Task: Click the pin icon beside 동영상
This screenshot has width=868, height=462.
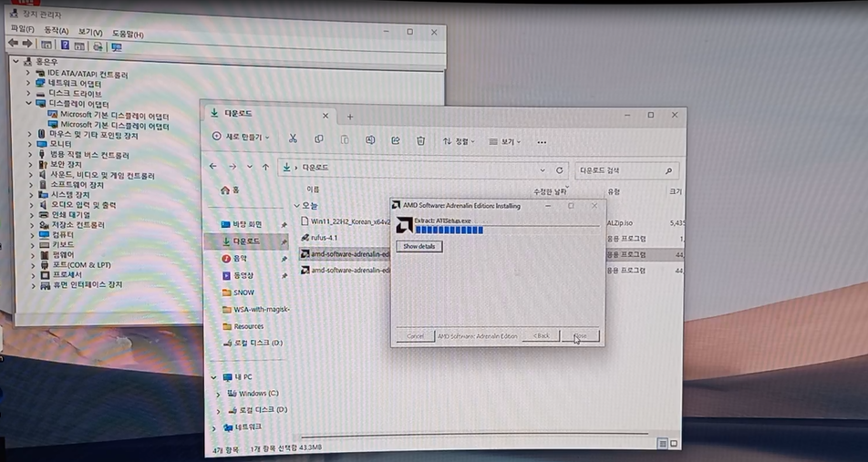Action: (284, 275)
